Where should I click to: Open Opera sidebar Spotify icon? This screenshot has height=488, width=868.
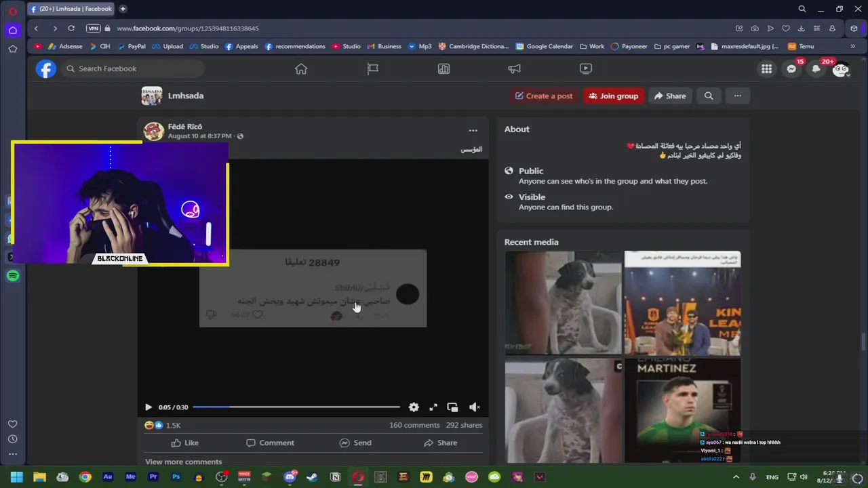(x=13, y=276)
